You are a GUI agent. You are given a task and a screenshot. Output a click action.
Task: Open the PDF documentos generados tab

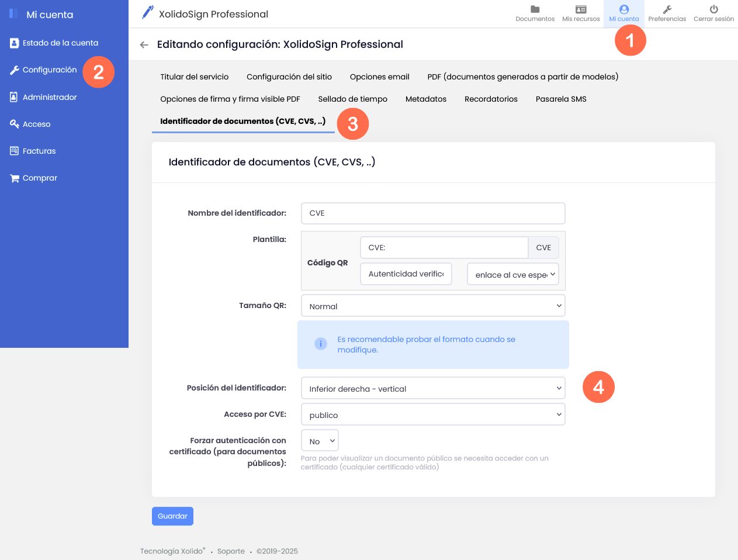click(x=523, y=77)
